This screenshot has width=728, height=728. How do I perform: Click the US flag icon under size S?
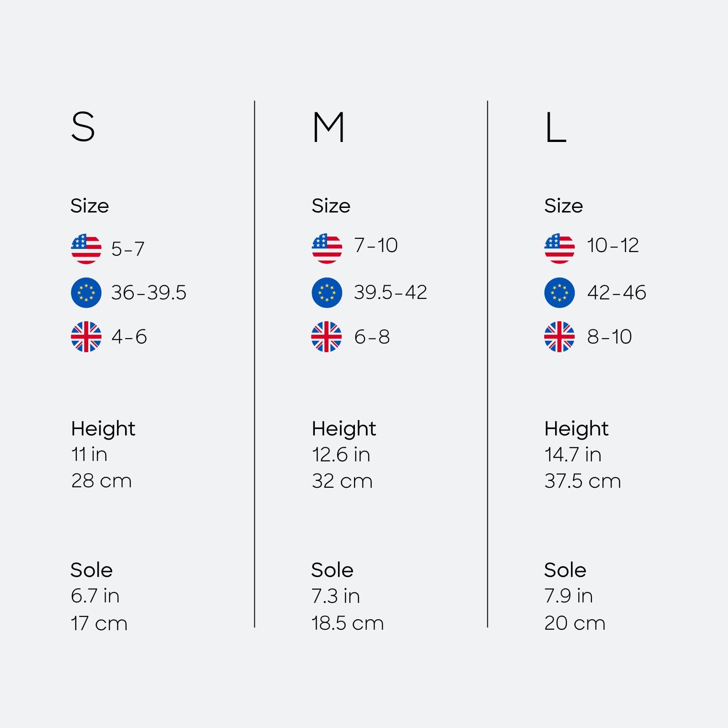pyautogui.click(x=86, y=249)
